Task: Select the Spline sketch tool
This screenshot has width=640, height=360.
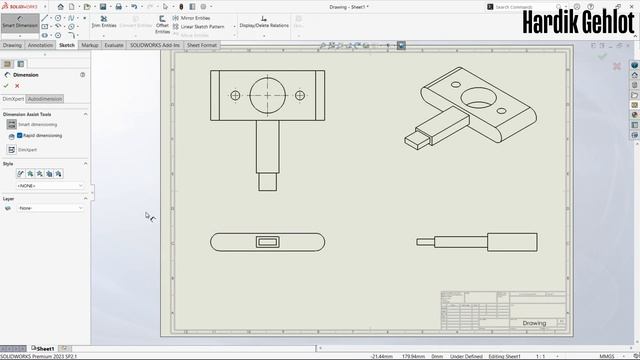Action: click(71, 18)
